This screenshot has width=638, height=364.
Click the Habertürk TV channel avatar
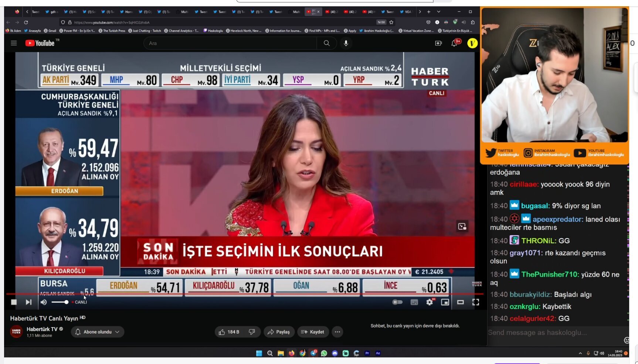coord(16,332)
